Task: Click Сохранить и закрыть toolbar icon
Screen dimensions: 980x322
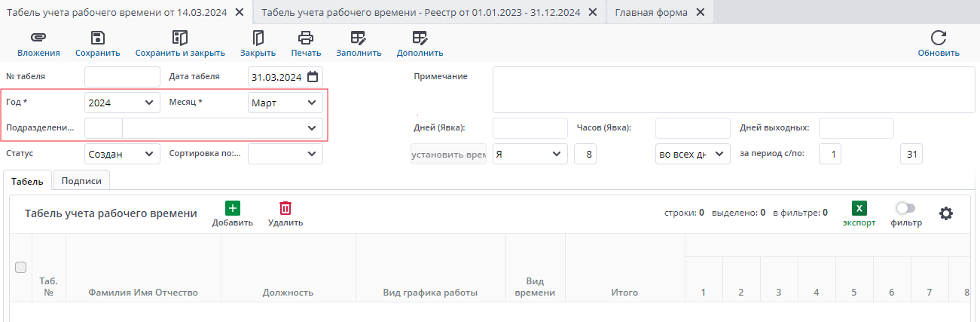Action: click(x=180, y=38)
